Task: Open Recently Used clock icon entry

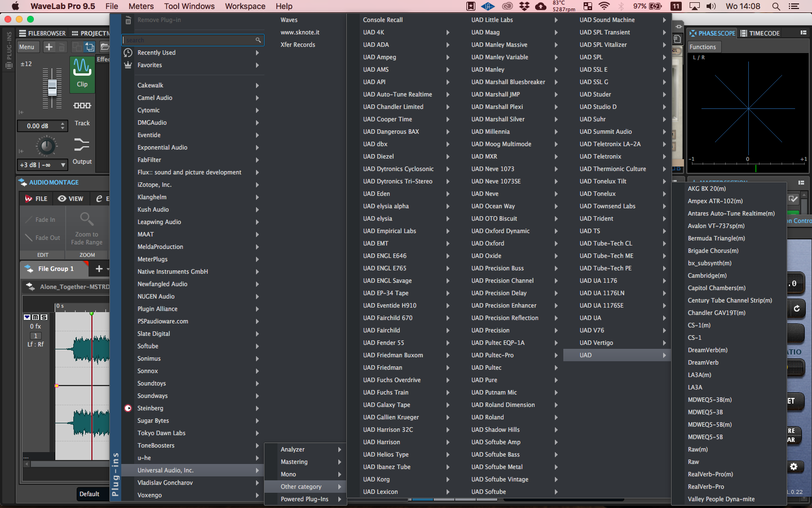Action: (128, 52)
